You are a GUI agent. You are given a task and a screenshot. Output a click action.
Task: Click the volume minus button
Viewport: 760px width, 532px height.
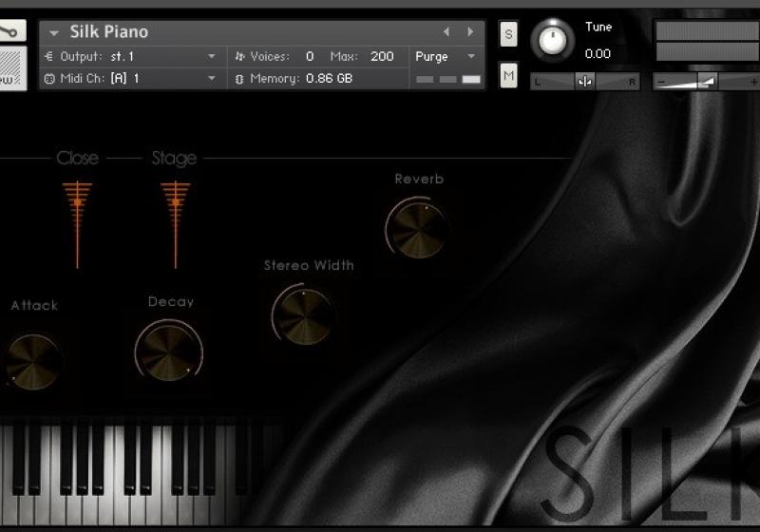click(x=660, y=82)
